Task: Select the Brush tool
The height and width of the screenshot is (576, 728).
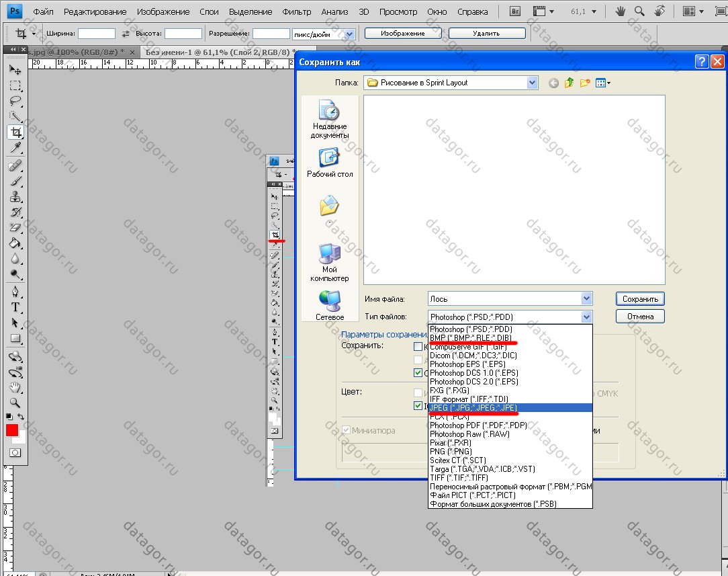Action: tap(15, 181)
